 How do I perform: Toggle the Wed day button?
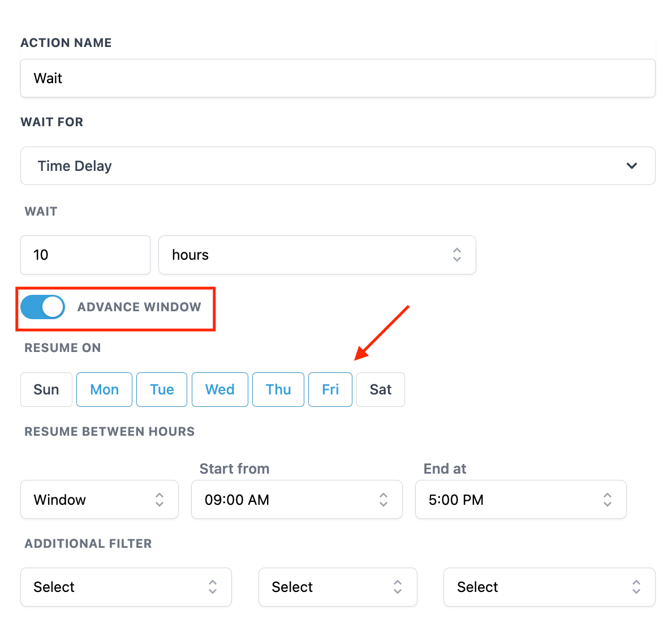(x=220, y=389)
